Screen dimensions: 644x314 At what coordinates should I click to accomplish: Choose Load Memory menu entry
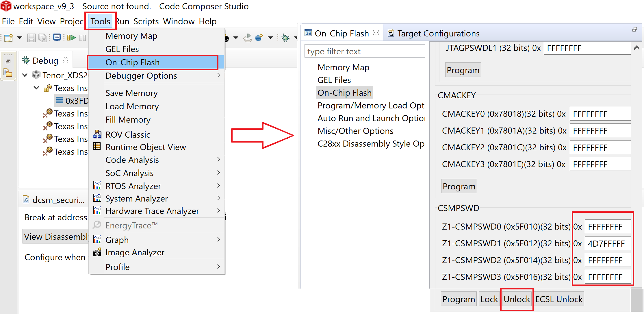pyautogui.click(x=156, y=106)
